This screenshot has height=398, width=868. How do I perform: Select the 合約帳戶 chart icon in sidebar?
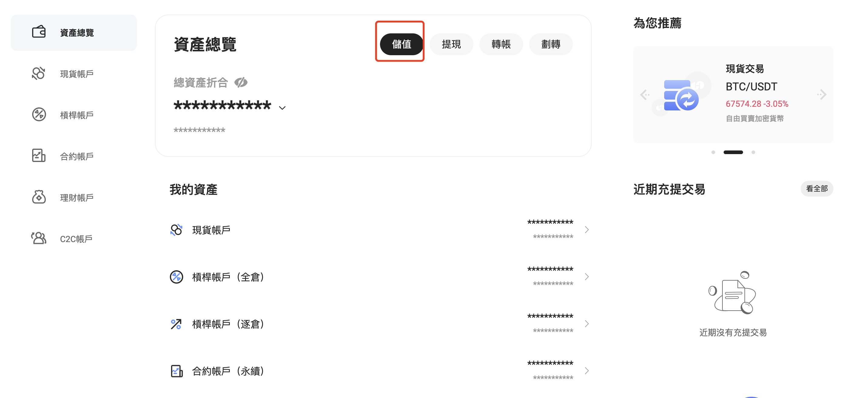click(x=39, y=156)
